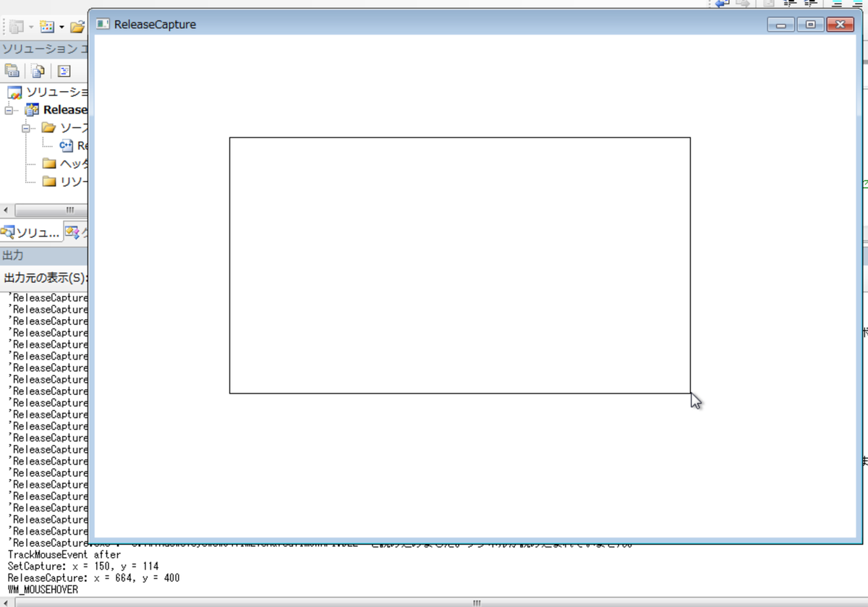Minimize the ReleaseCapture window

pos(781,25)
